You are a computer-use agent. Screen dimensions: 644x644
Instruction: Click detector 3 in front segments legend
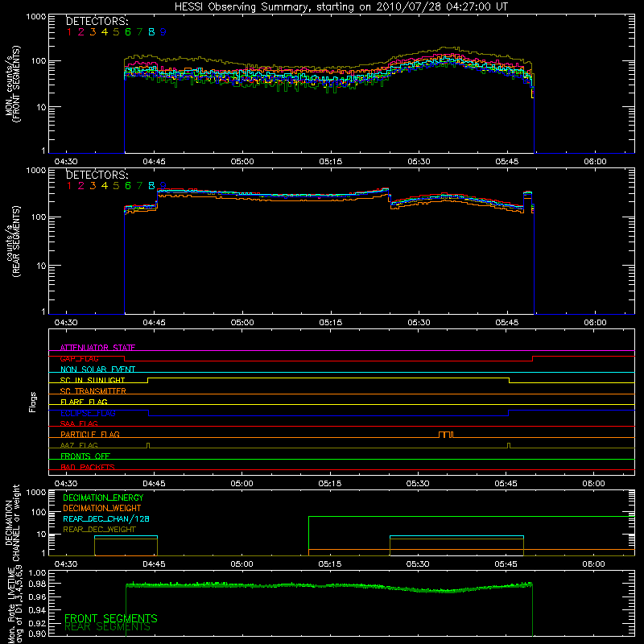(93, 32)
